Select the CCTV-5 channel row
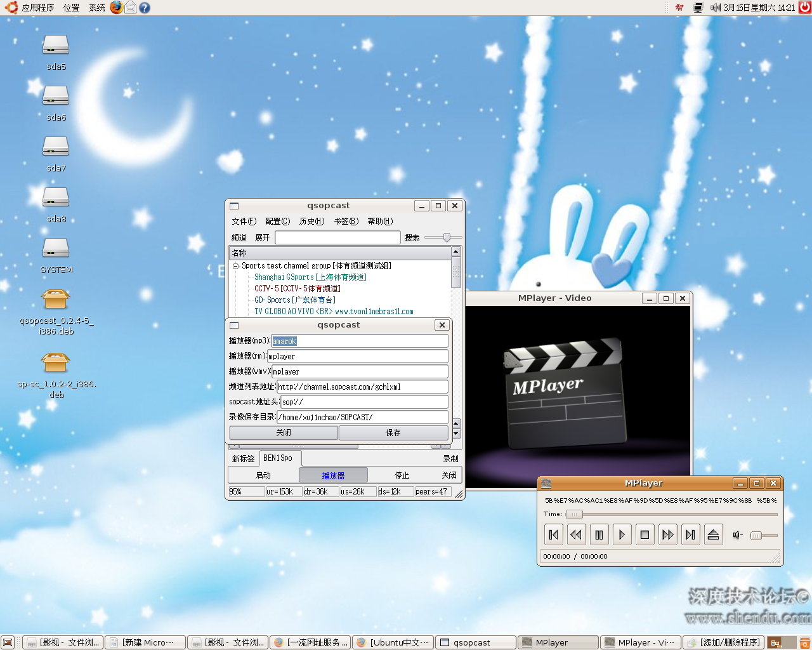 (297, 288)
